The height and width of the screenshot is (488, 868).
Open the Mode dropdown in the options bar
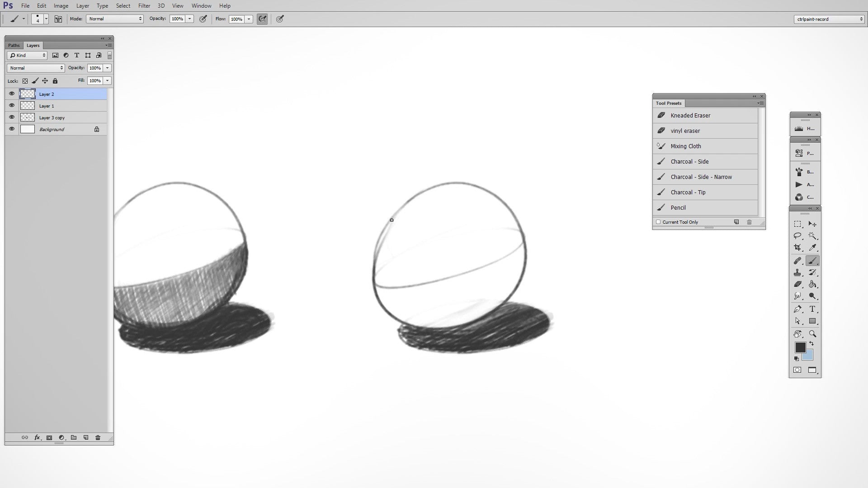115,19
